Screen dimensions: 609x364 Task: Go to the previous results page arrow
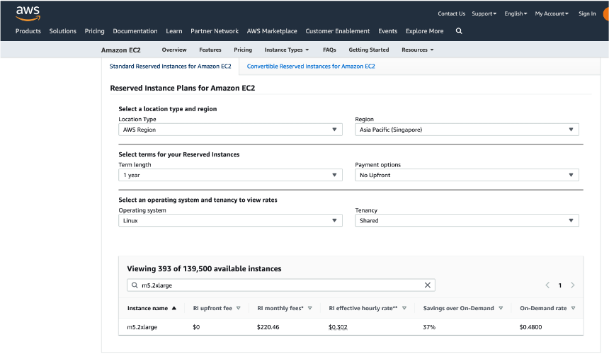tap(547, 285)
